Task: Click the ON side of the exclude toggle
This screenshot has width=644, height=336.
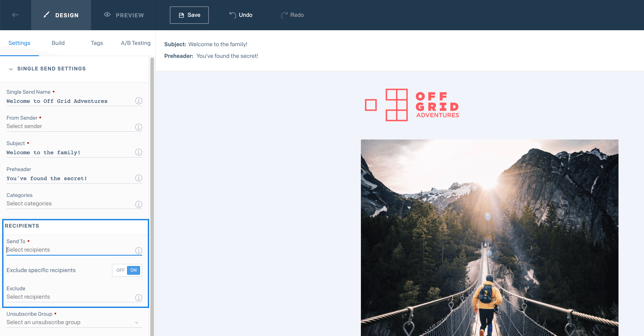Action: pyautogui.click(x=134, y=270)
